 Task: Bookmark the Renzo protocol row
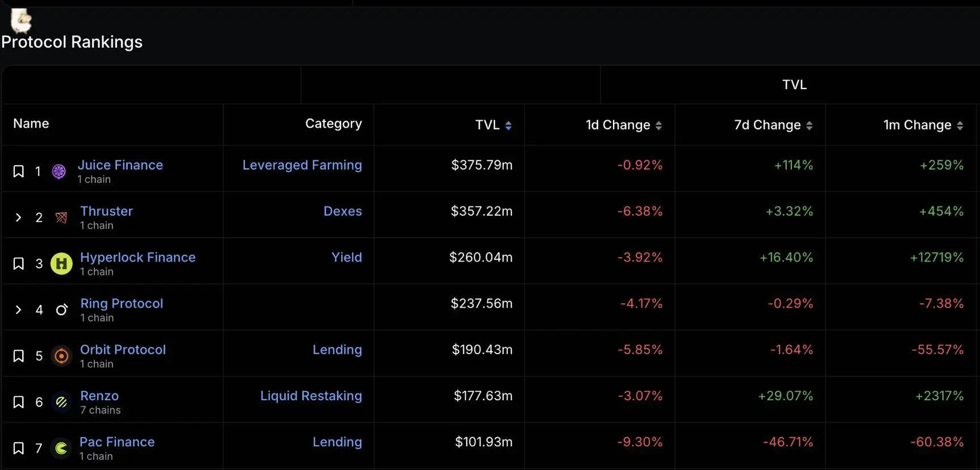pos(19,402)
